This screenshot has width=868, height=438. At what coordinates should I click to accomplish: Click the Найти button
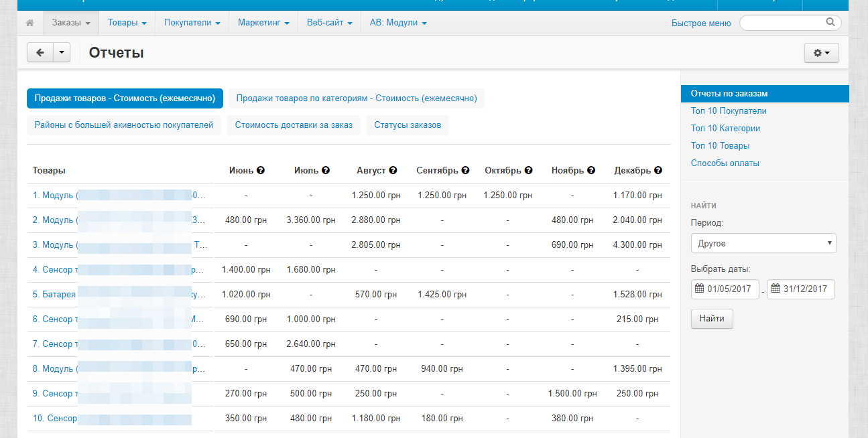coord(712,319)
